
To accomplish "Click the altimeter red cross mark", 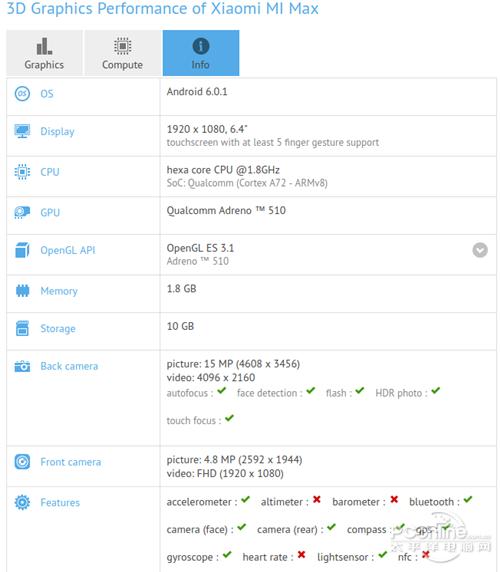I will 317,499.
